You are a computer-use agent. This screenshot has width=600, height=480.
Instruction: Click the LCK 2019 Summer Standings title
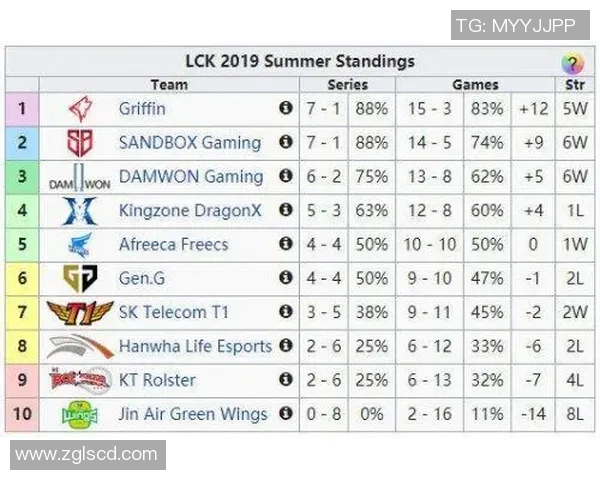coord(299,62)
